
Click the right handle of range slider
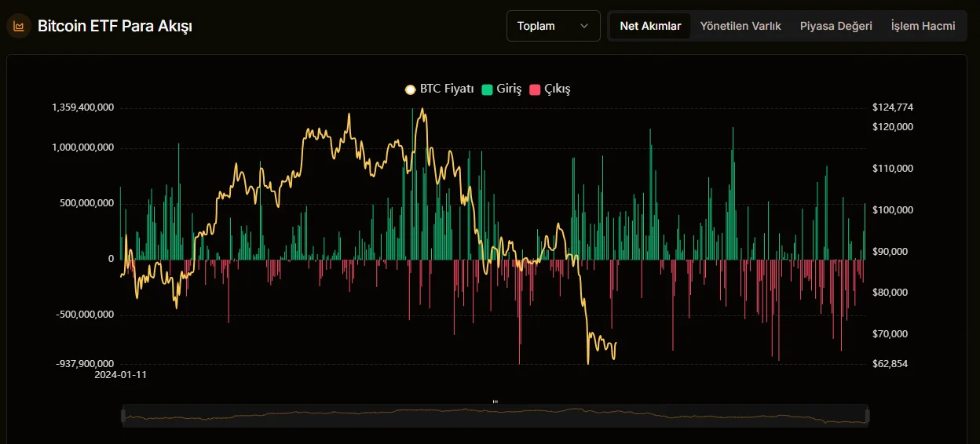868,416
